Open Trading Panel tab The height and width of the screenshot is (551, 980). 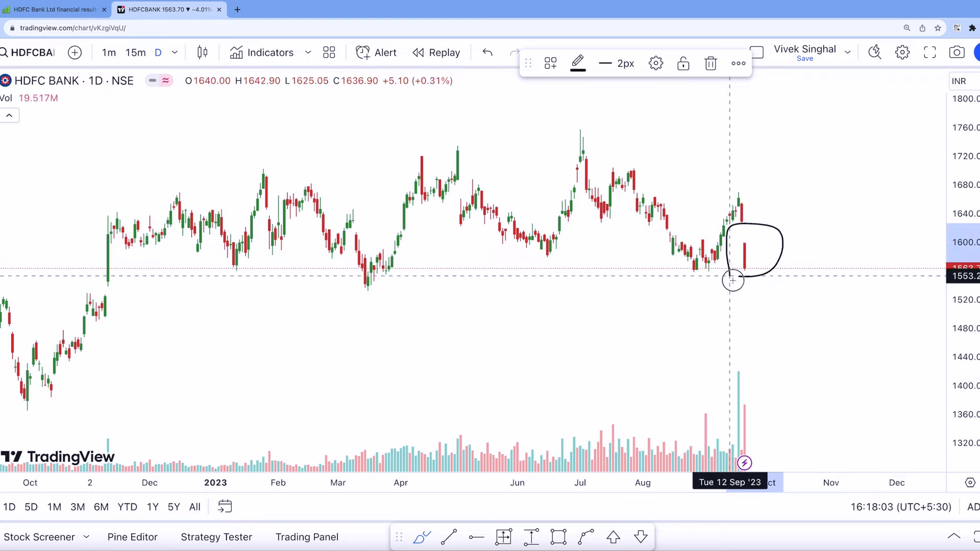(x=307, y=537)
